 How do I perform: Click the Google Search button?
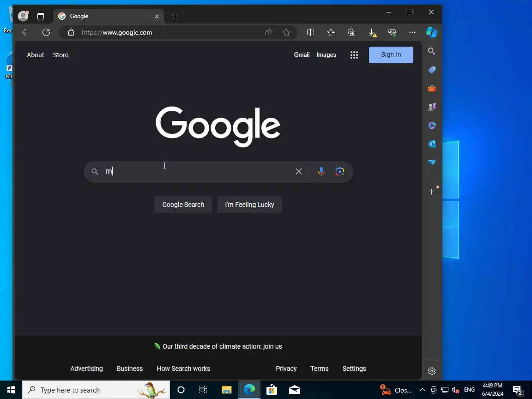pos(183,205)
